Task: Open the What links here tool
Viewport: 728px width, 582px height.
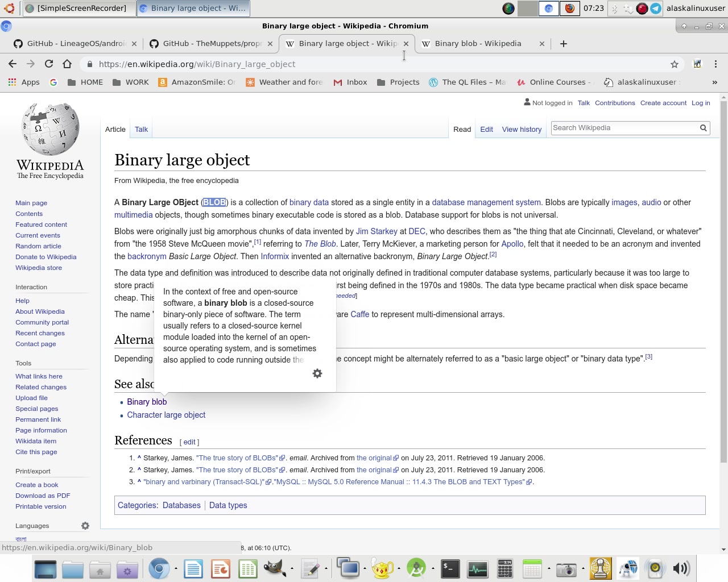Action: (x=39, y=376)
